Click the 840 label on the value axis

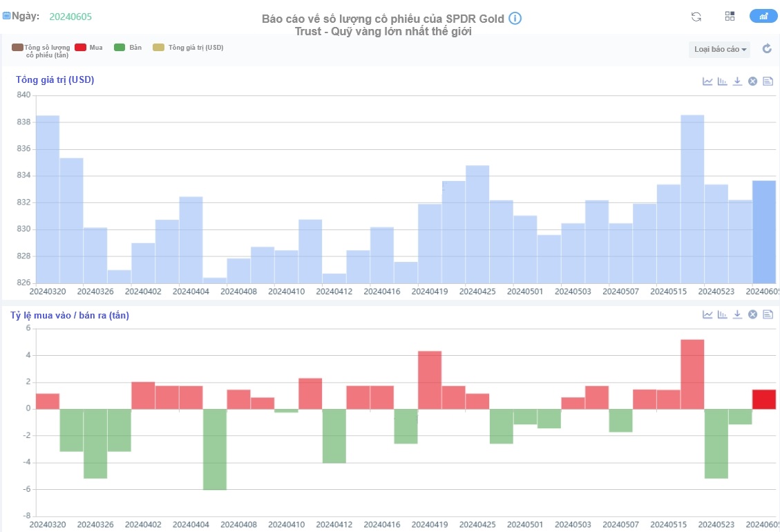coord(23,95)
